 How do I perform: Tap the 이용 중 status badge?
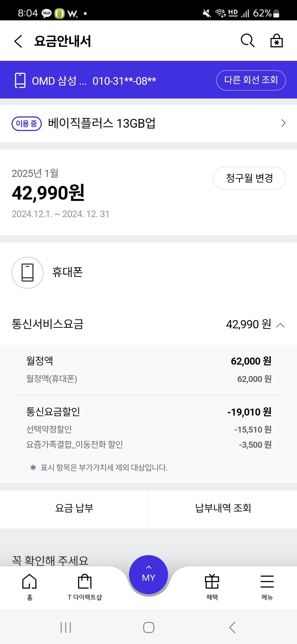pyautogui.click(x=27, y=124)
